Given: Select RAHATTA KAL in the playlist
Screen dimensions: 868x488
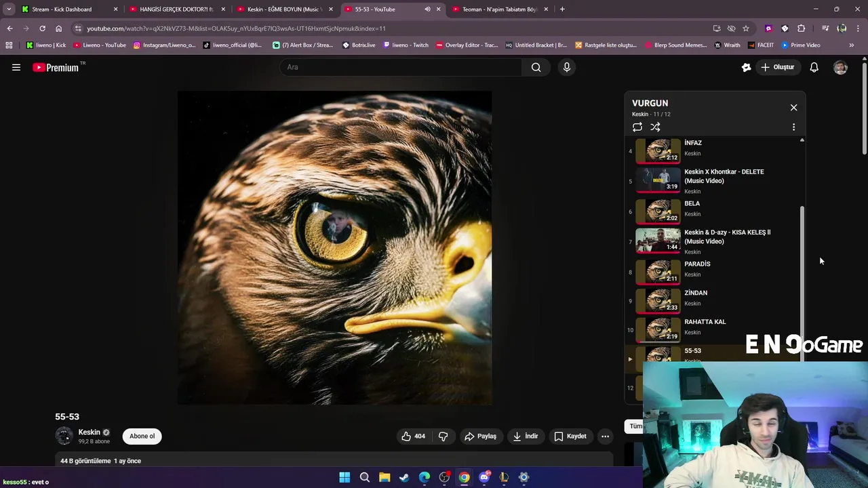Looking at the screenshot, I should [x=712, y=329].
